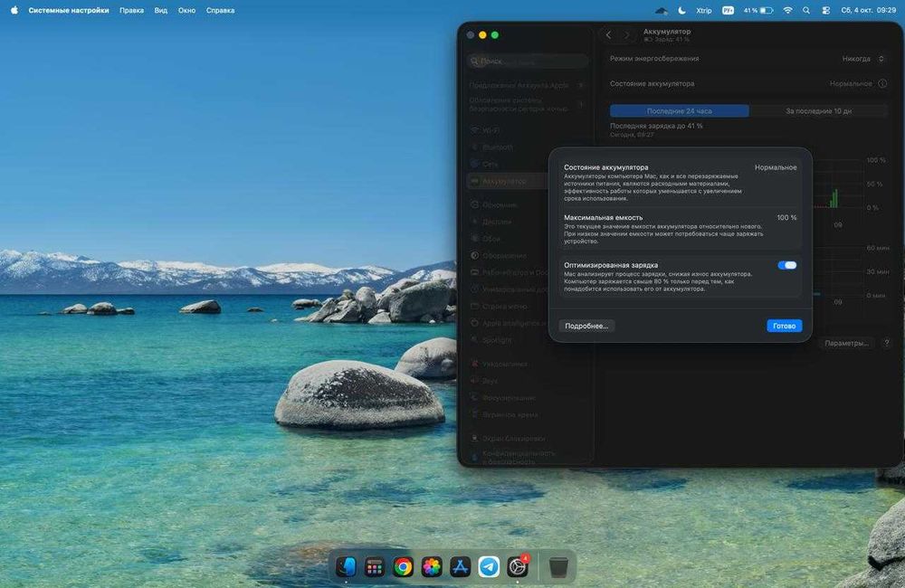Click the Обновление системы безопасности notice

pyautogui.click(x=525, y=104)
